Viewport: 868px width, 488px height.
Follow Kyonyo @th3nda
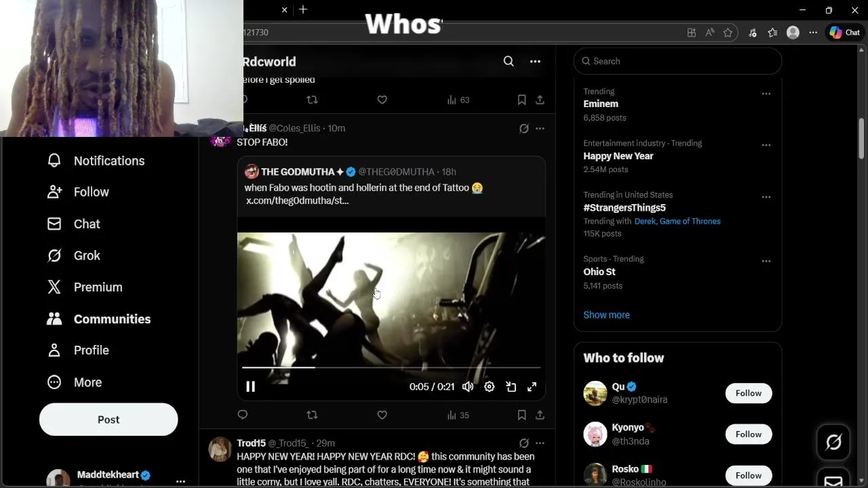(x=749, y=434)
